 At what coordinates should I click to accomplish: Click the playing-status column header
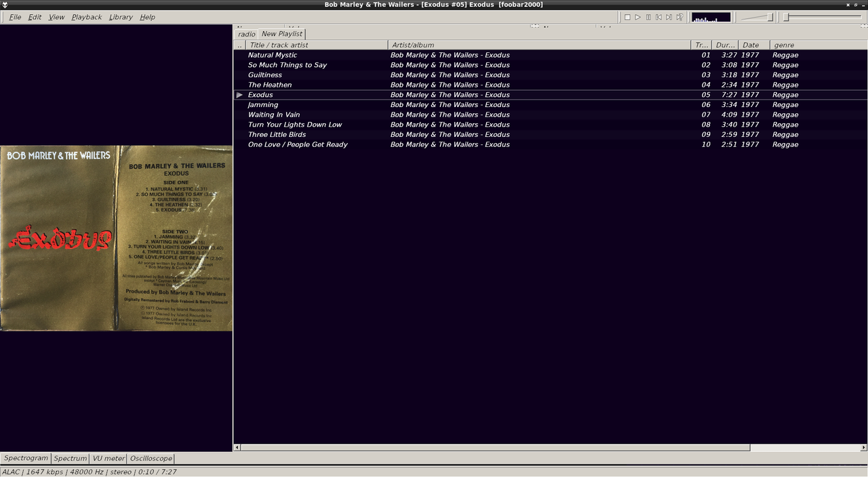[x=239, y=45]
